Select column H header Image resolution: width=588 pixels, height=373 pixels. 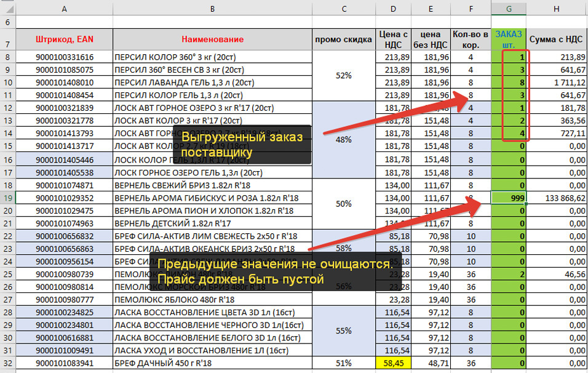point(557,9)
